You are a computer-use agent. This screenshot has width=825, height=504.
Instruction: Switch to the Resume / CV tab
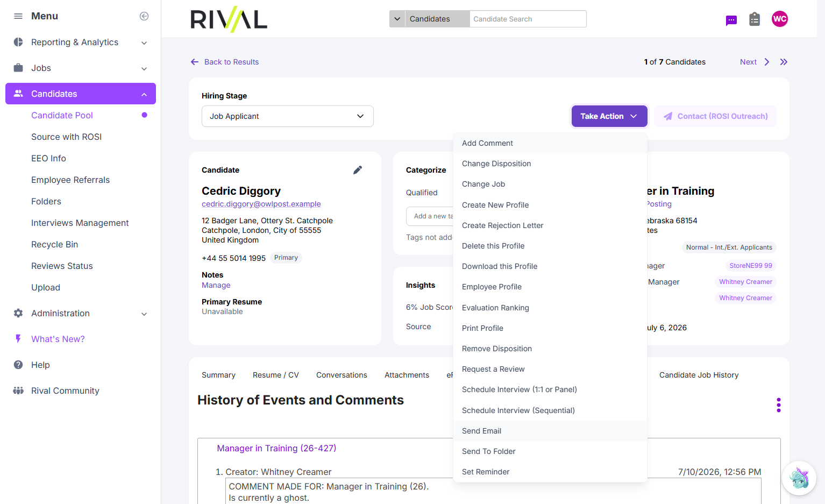pos(276,375)
